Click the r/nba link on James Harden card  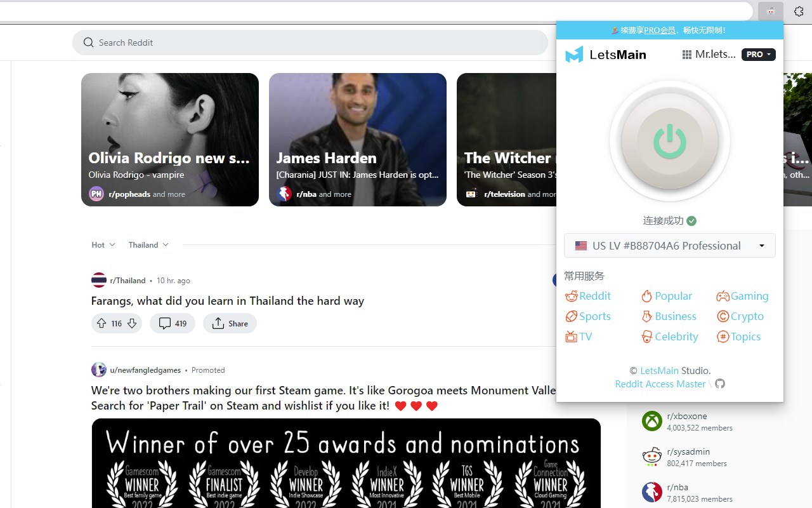click(306, 194)
